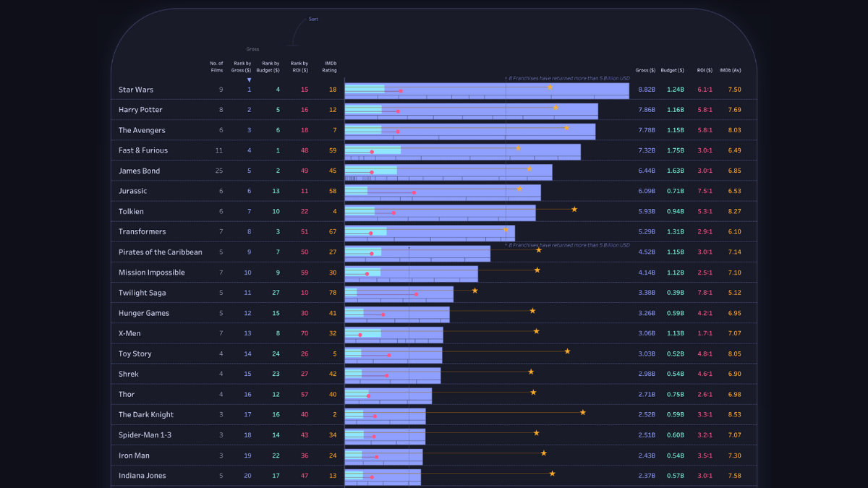Image resolution: width=868 pixels, height=488 pixels.
Task: Click the sort arrow under Rank by Gross
Action: (x=249, y=80)
